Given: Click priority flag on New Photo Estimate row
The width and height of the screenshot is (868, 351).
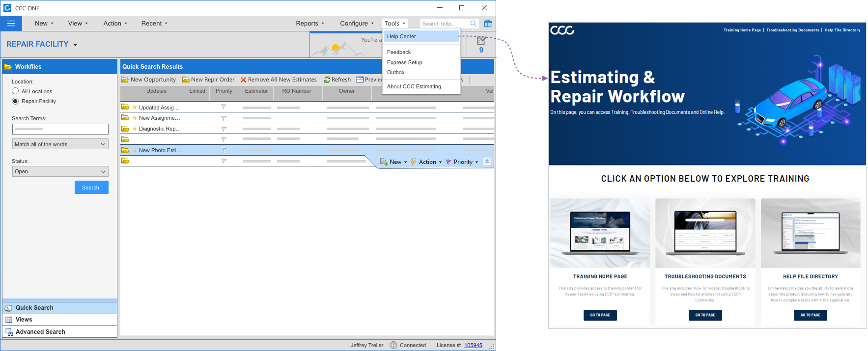Looking at the screenshot, I should click(x=224, y=150).
